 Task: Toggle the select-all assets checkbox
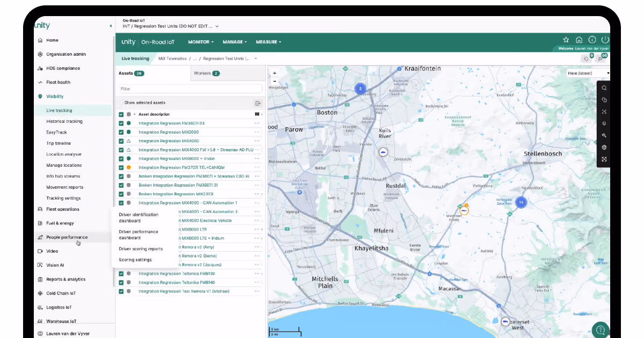(x=121, y=114)
